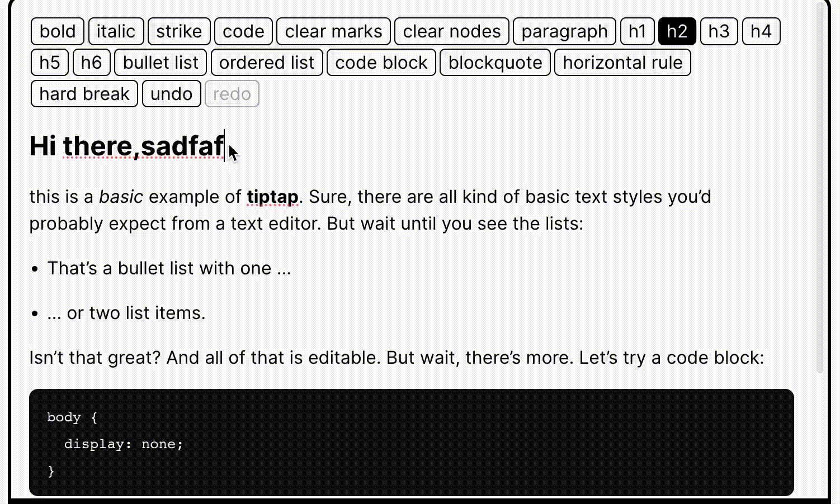Toggle bold formatting

coord(56,31)
